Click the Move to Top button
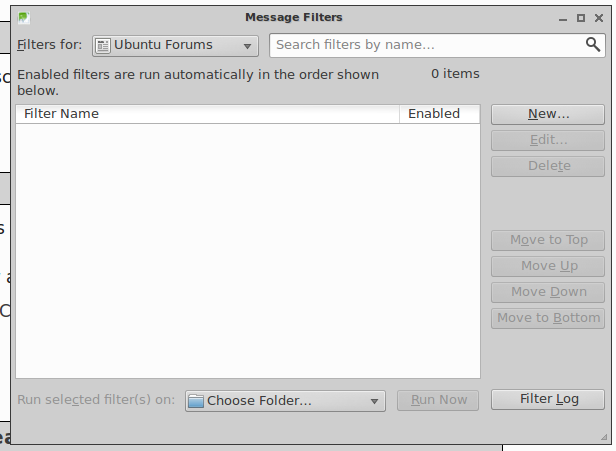Viewport: 616px width, 451px height. [548, 240]
